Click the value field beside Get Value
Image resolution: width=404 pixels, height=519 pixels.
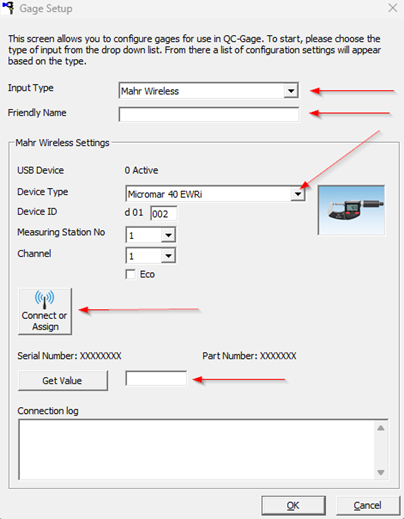(156, 378)
